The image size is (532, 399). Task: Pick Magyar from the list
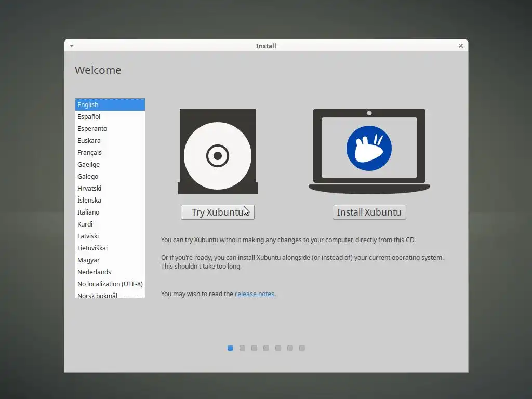tap(110, 260)
